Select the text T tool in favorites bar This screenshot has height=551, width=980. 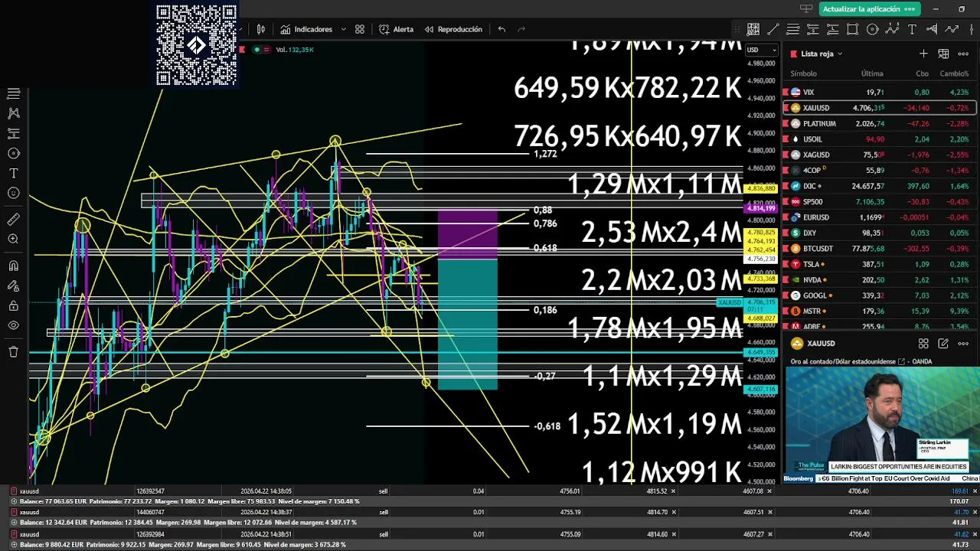(x=912, y=29)
